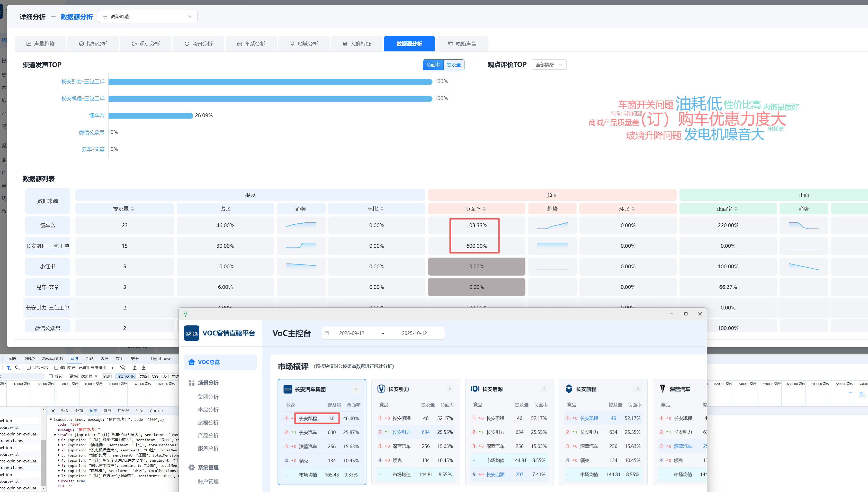Click 长安引力-三包工单 channel label link
This screenshot has width=868, height=492.
(x=83, y=81)
